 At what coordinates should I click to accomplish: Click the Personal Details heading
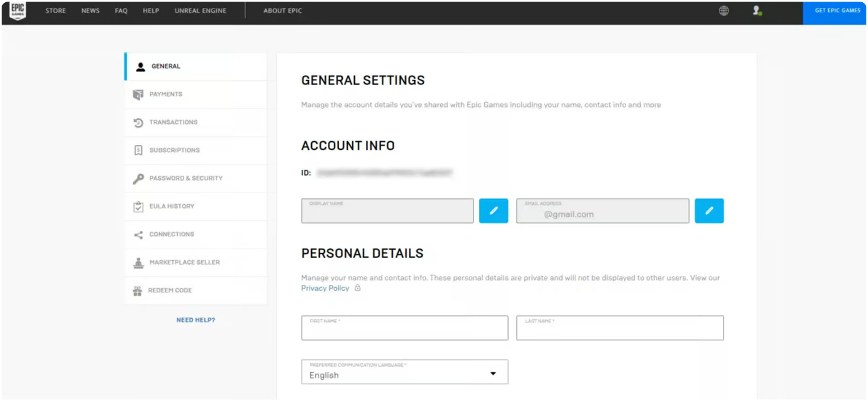click(362, 253)
